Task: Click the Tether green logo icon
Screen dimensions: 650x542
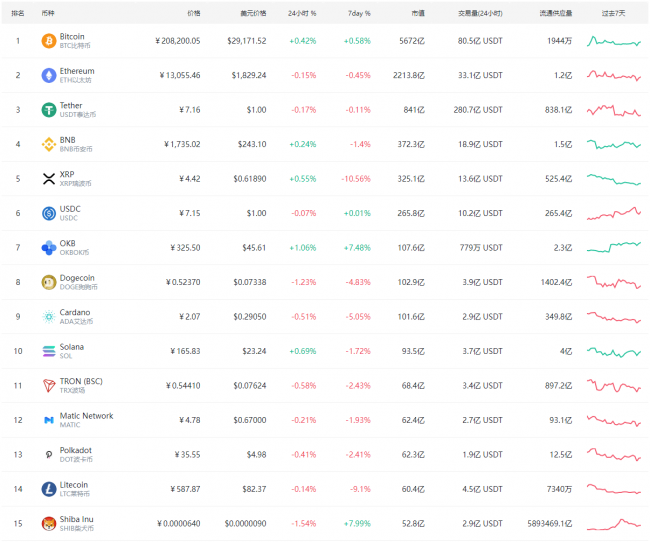Action: 49,110
